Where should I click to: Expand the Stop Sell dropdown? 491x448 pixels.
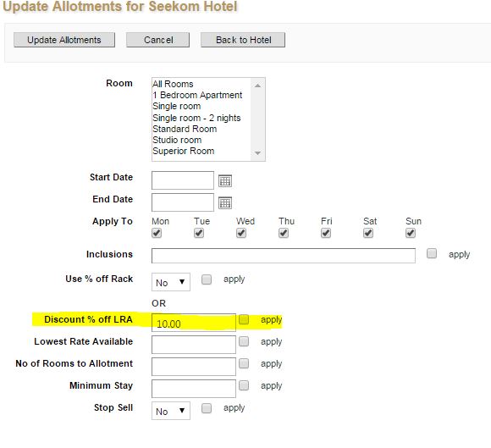pyautogui.click(x=171, y=411)
